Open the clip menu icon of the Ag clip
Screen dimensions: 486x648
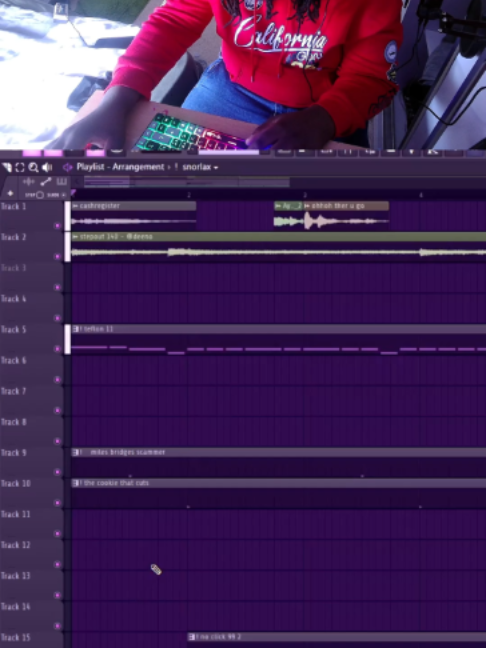click(278, 205)
